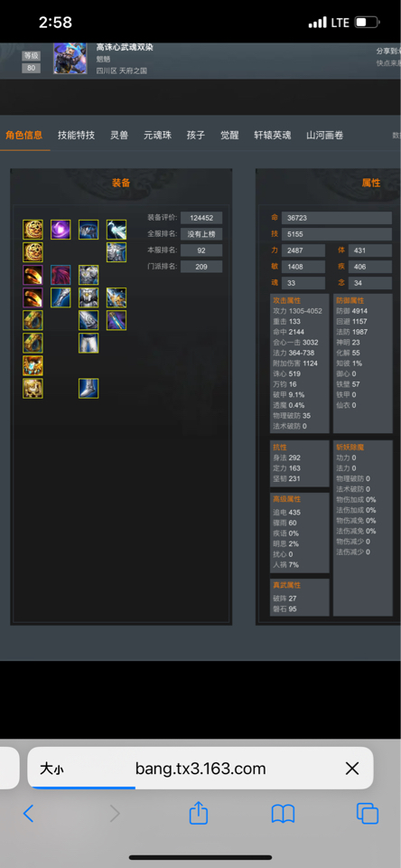This screenshot has width=401, height=868.
Task: Open the white trousers equipment slot
Action: coord(89,343)
